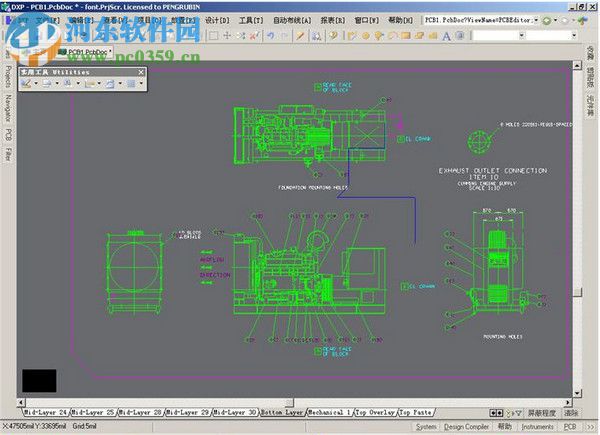Click the alignment tool icon in Utilities

point(47,84)
